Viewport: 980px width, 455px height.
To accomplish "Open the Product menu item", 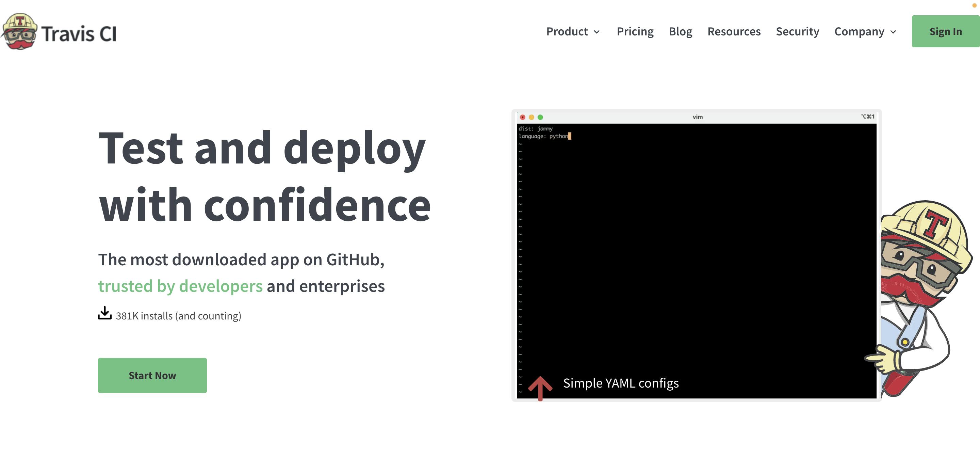I will 567,31.
